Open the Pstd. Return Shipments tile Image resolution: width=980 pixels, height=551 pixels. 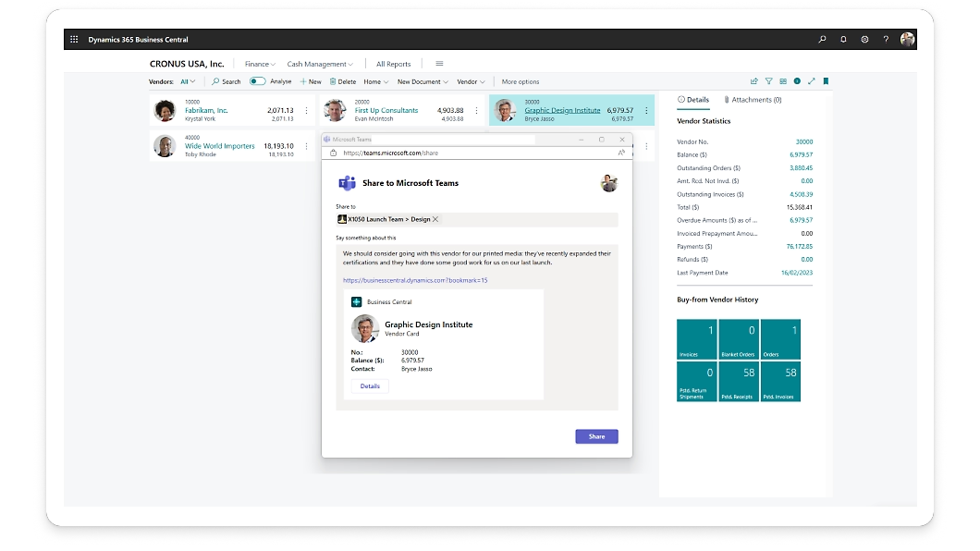[697, 382]
